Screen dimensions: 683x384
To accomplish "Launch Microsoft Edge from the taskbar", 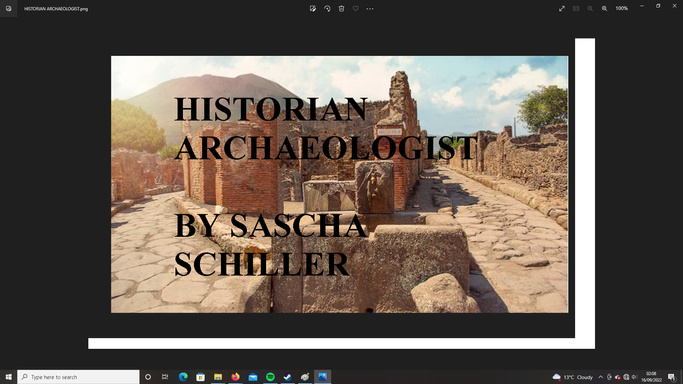I will [x=183, y=377].
